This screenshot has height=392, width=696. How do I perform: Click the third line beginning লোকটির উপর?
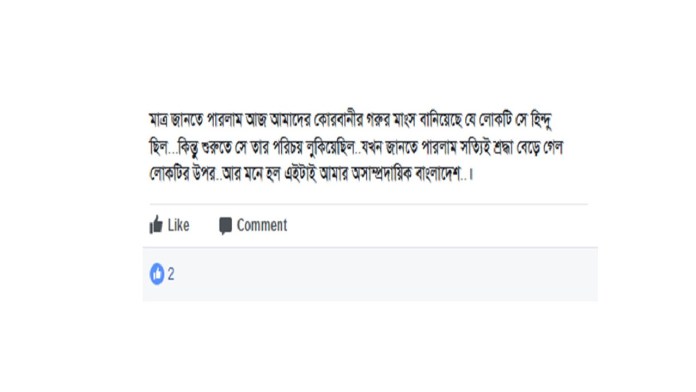coord(311,173)
